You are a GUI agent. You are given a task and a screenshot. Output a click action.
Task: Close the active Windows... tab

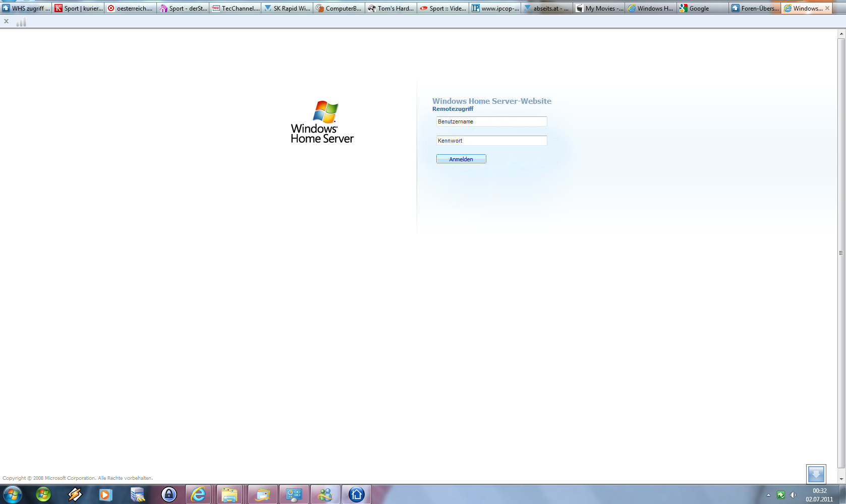[827, 8]
